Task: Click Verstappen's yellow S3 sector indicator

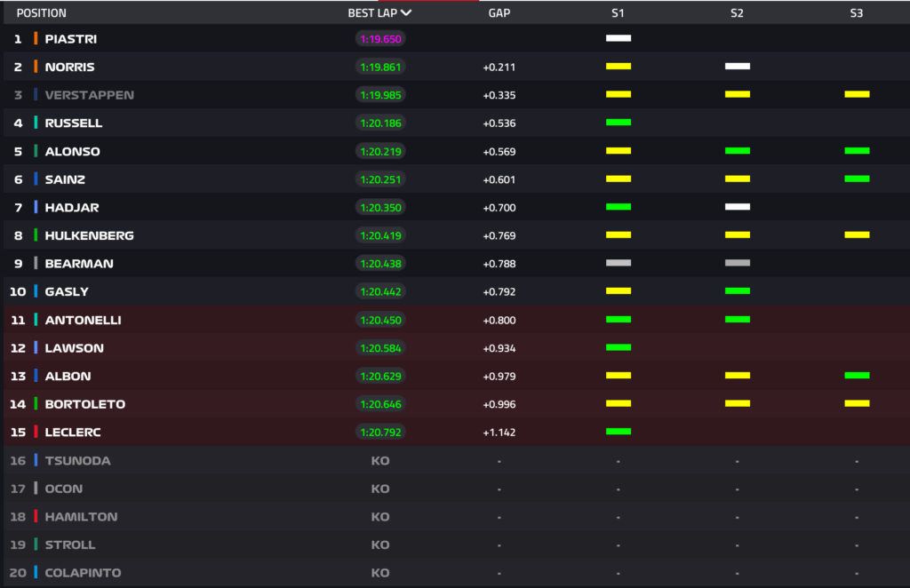Action: (857, 94)
